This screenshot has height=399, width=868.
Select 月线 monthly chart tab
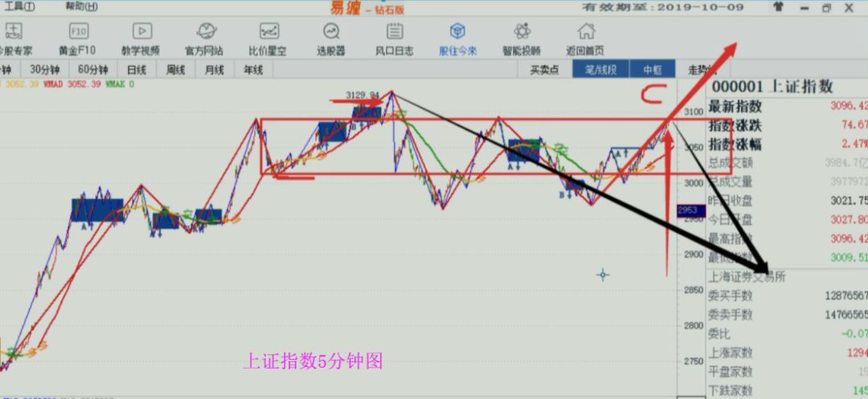coord(214,70)
